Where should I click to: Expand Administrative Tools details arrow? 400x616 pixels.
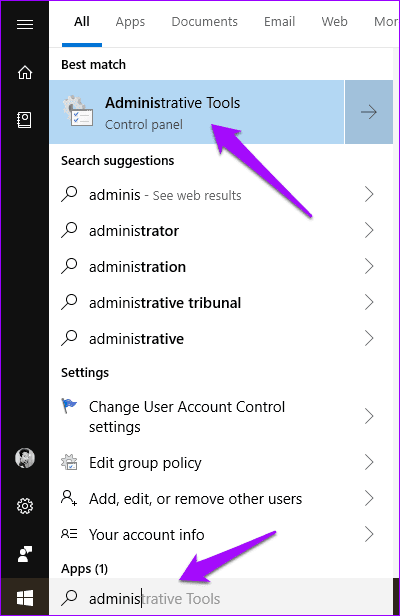click(369, 112)
